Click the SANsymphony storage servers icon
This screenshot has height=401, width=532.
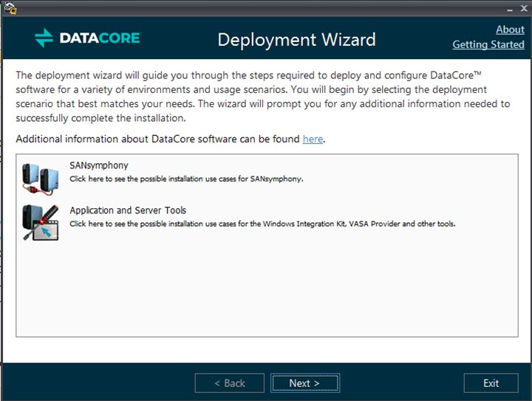click(40, 177)
